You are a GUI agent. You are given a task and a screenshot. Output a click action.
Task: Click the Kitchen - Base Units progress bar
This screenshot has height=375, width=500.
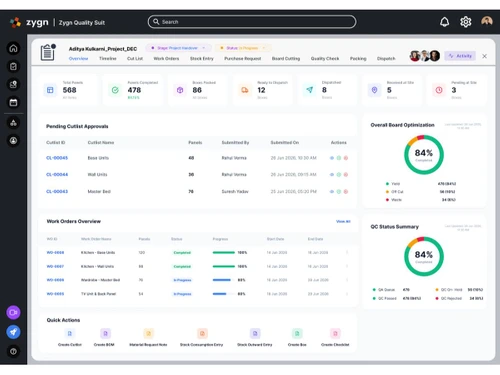click(x=224, y=253)
